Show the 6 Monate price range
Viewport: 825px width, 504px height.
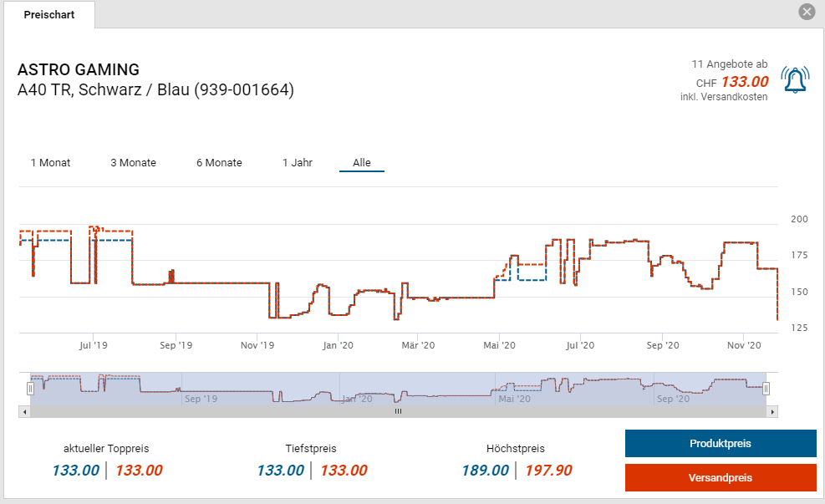pyautogui.click(x=219, y=163)
